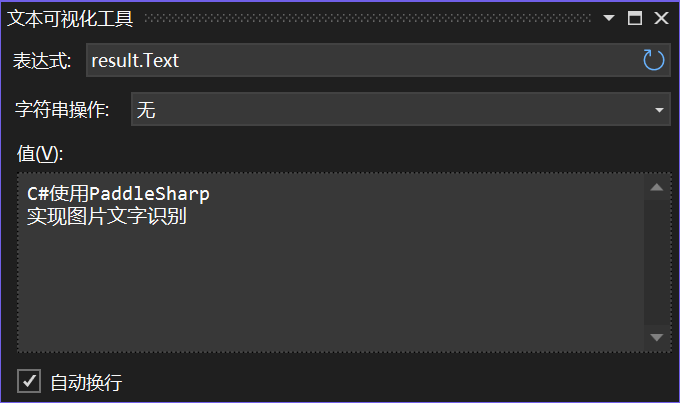Image resolution: width=680 pixels, height=403 pixels.
Task: Click the line 实现图片文字识别 in value box
Action: [107, 216]
